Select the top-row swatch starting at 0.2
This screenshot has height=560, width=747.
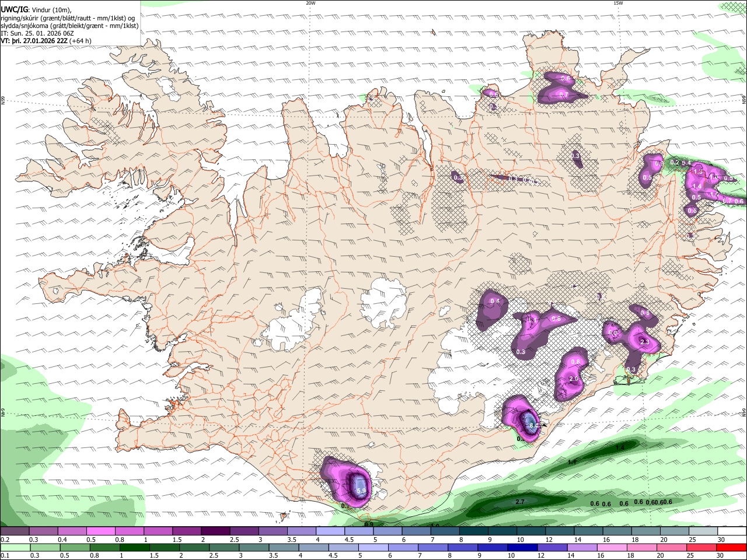pos(15,531)
